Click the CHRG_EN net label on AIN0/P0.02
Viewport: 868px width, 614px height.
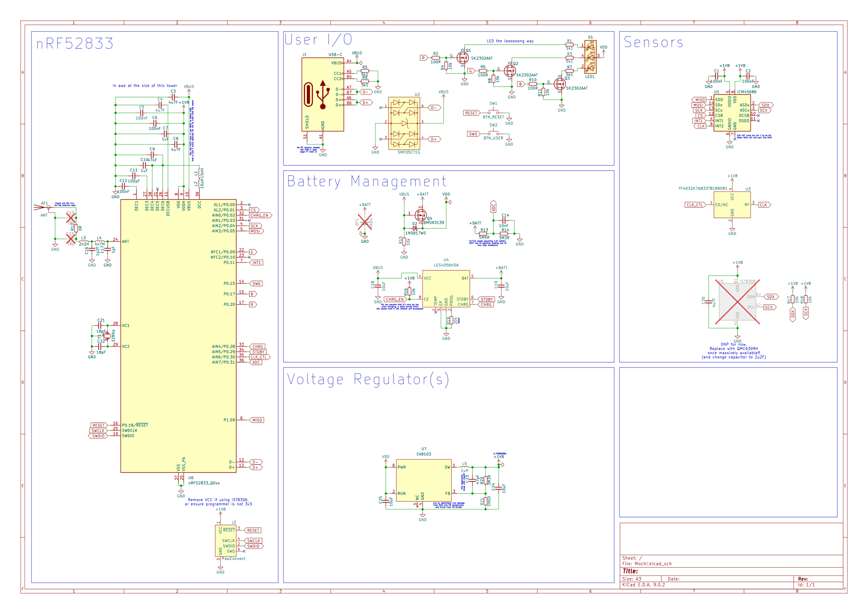[x=260, y=216]
